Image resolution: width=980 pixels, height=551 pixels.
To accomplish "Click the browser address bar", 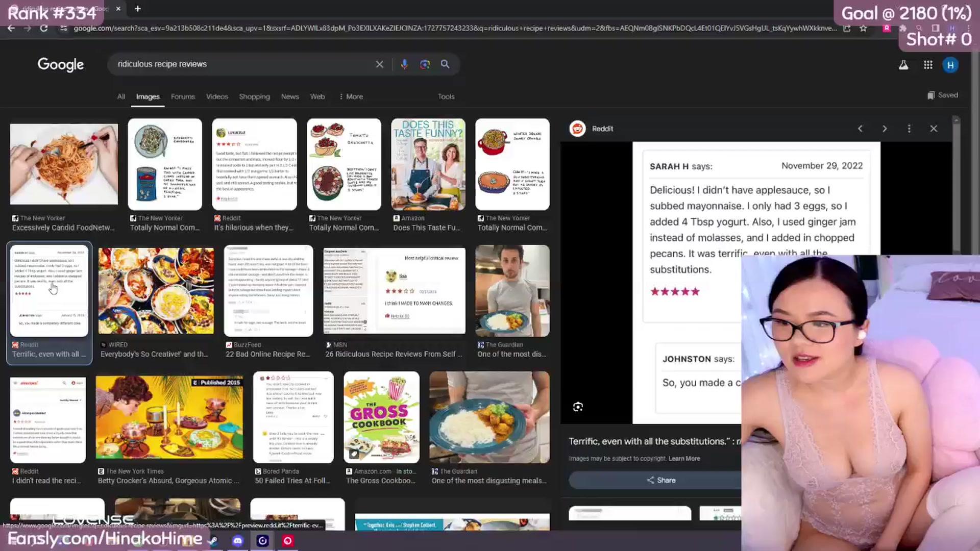I will (454, 28).
